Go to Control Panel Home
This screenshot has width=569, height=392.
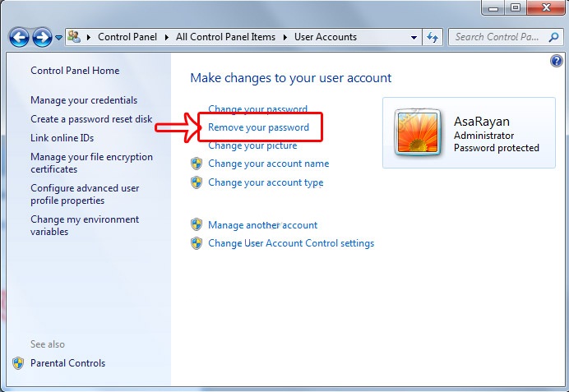click(x=75, y=71)
